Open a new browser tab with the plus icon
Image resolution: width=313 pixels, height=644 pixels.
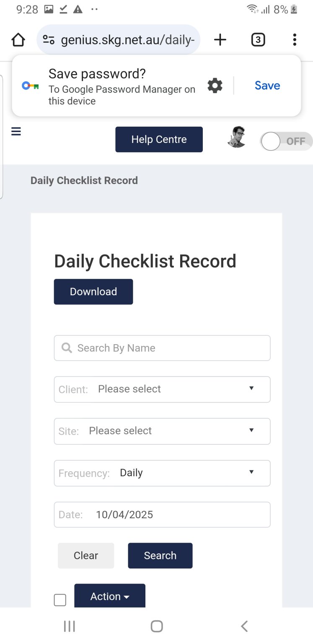point(220,39)
